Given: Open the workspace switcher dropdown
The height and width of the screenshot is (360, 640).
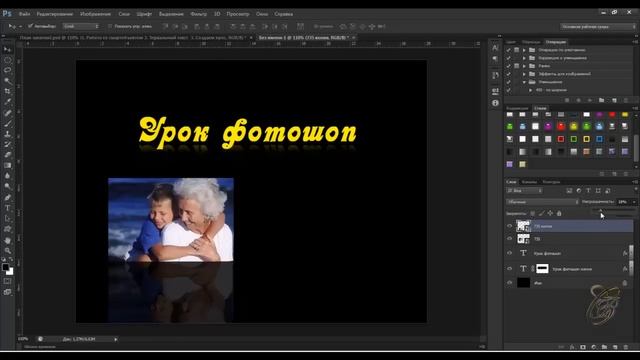Looking at the screenshot, I should point(598,26).
